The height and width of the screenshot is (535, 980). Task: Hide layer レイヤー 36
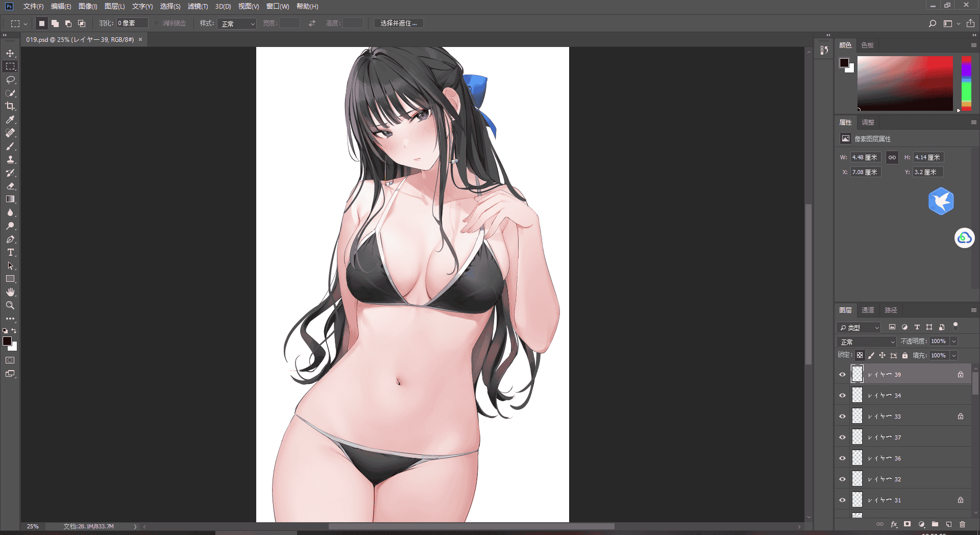pyautogui.click(x=842, y=458)
